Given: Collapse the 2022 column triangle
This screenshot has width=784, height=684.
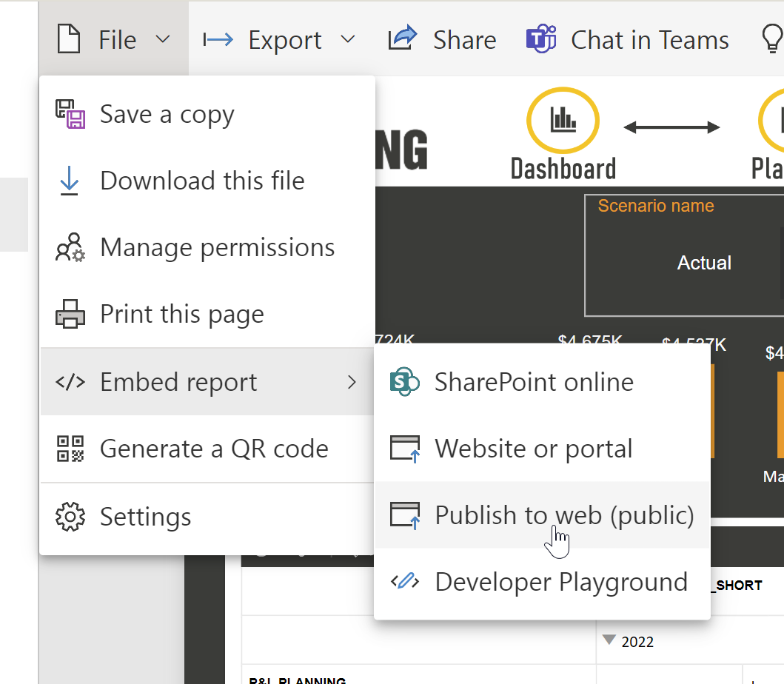Looking at the screenshot, I should pos(609,640).
